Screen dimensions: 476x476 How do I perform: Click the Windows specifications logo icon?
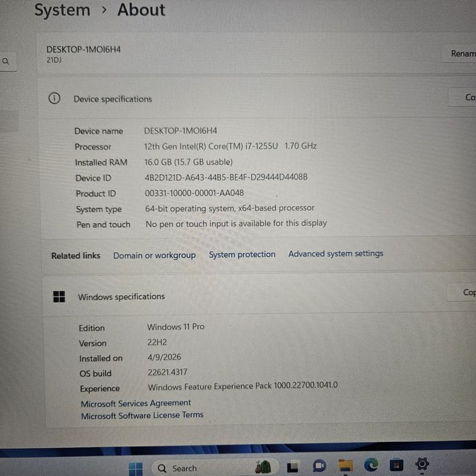[x=59, y=296]
